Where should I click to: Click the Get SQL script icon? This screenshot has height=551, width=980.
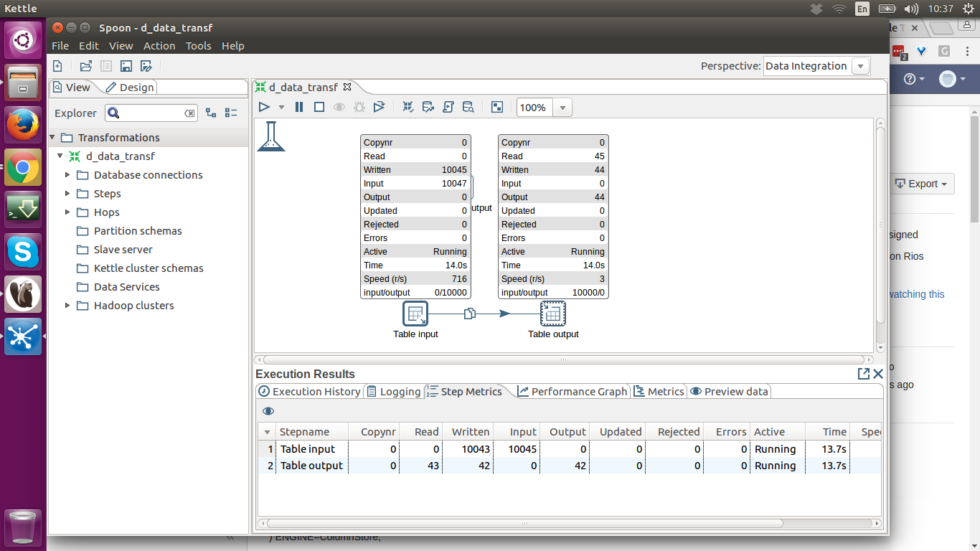448,107
